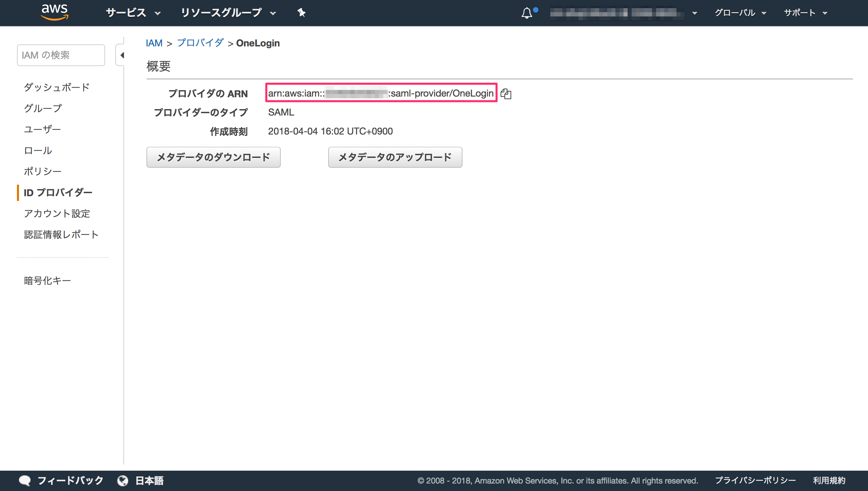The image size is (868, 491).
Task: Click the IAM の検索 search field
Action: [x=61, y=55]
